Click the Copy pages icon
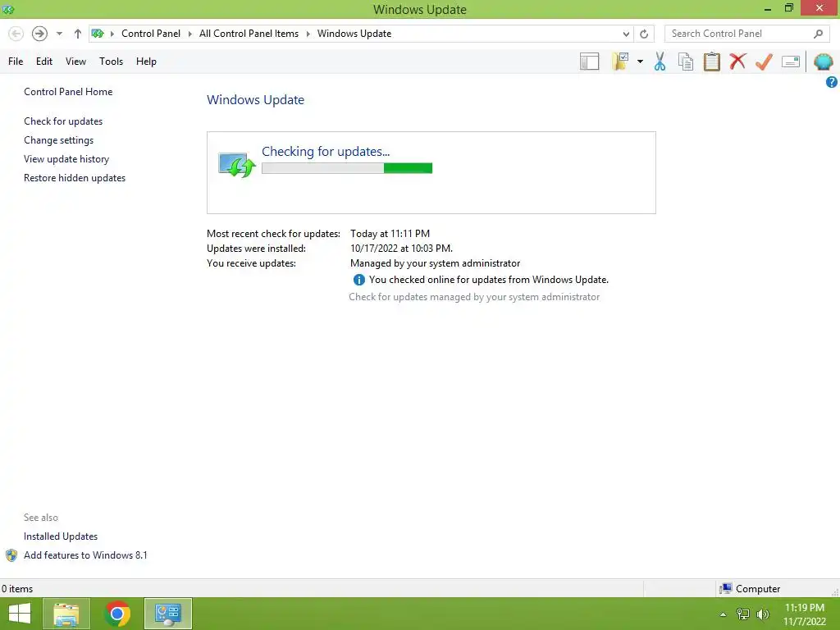 point(686,62)
